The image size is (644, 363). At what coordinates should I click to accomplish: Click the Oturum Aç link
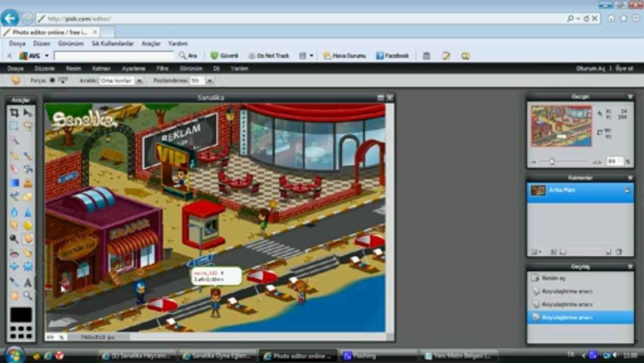(591, 69)
